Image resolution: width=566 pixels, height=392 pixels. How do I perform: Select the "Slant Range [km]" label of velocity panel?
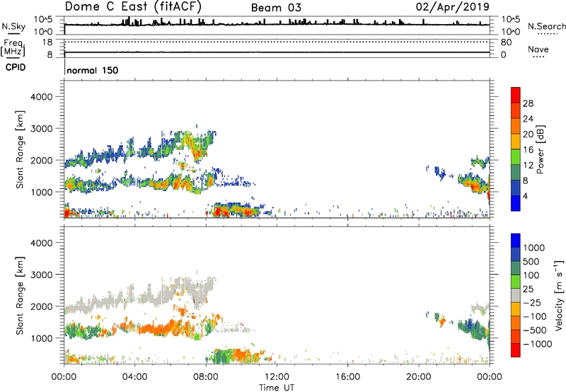click(20, 296)
